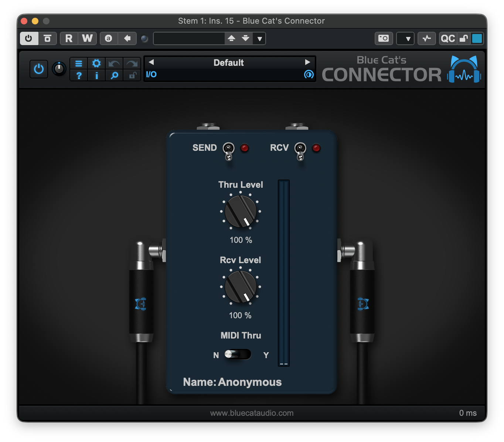
Task: Toggle the host plugin bypass power button
Action: tap(29, 38)
